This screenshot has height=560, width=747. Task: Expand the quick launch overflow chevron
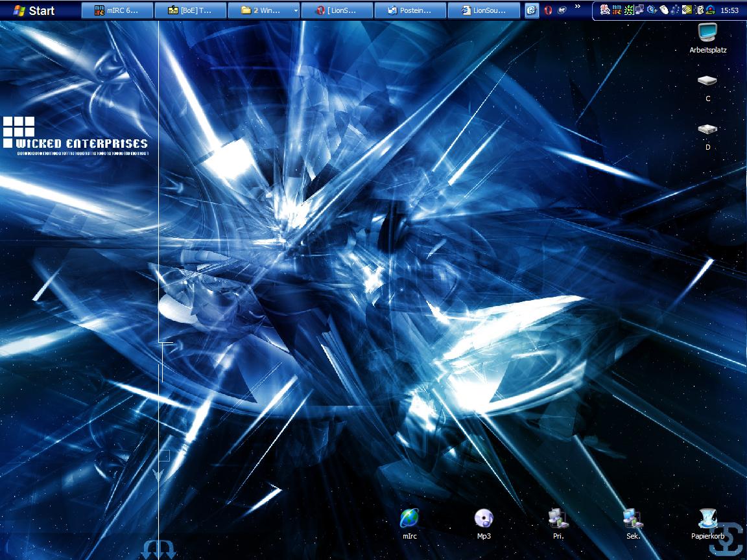click(x=577, y=8)
